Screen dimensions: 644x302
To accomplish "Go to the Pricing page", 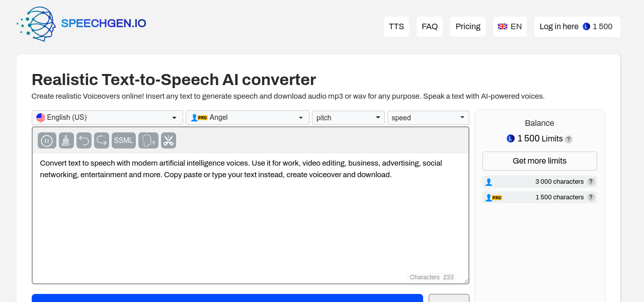I will (x=468, y=27).
